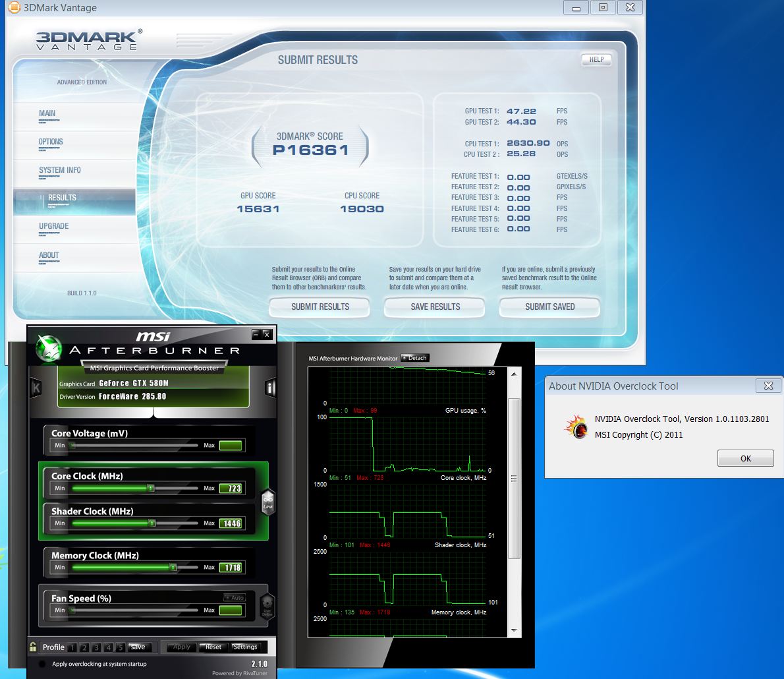Detach the Afterburner Hardware Monitor

[415, 358]
